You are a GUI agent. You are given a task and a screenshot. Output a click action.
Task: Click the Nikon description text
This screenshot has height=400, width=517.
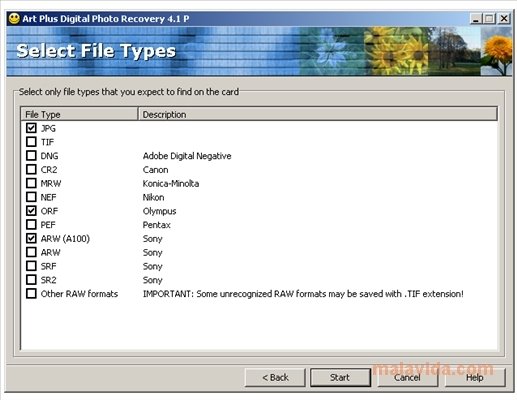tap(153, 197)
